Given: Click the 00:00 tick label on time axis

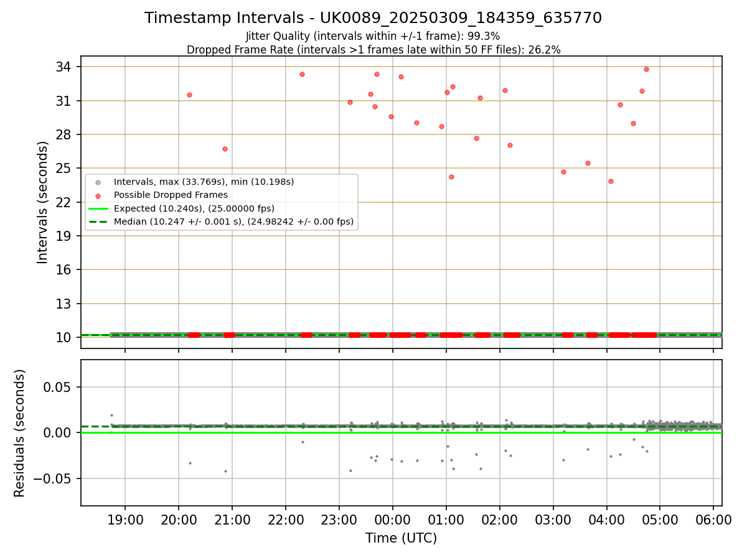Looking at the screenshot, I should click(393, 519).
